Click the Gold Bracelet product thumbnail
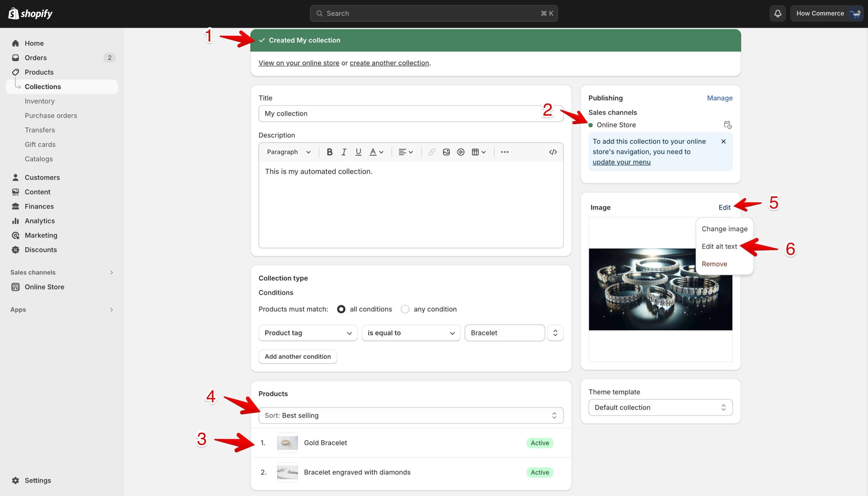868x496 pixels. click(287, 443)
